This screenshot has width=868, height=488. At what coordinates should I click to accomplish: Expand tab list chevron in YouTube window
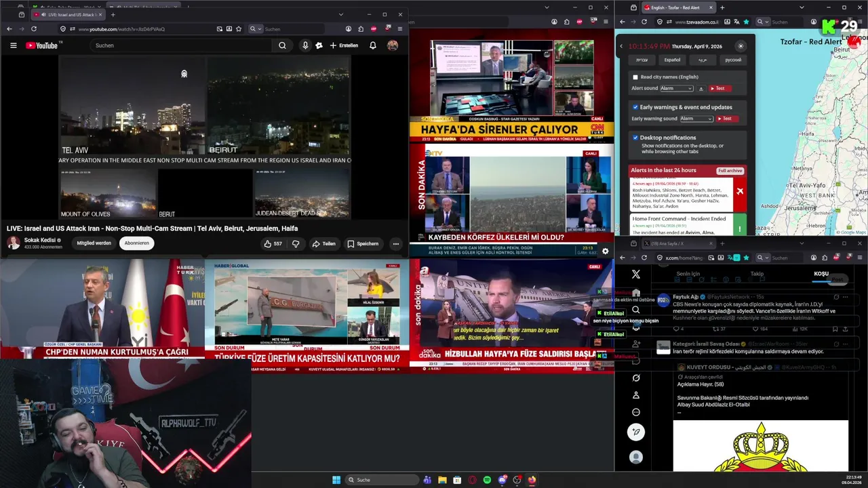[341, 14]
